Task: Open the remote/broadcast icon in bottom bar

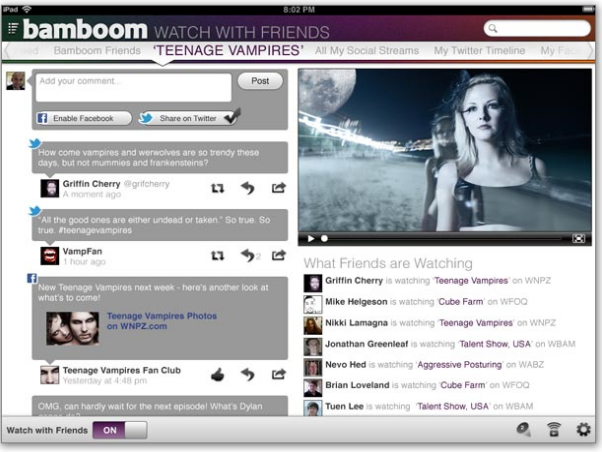Action: [x=553, y=429]
